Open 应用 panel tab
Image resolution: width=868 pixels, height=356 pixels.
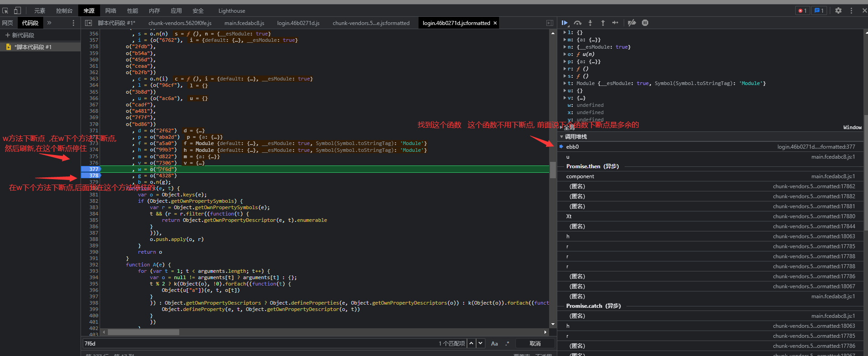coord(176,10)
